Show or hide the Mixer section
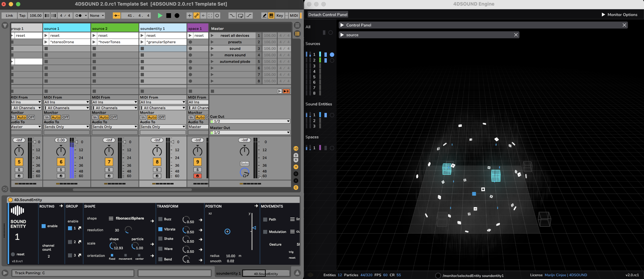644x279 pixels. click(296, 167)
